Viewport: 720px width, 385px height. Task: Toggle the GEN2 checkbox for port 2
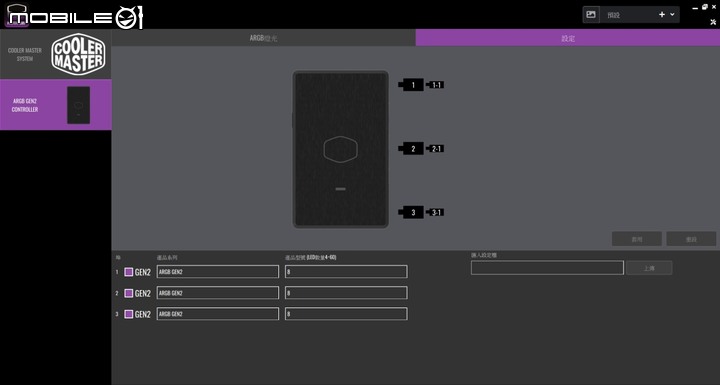tap(129, 293)
